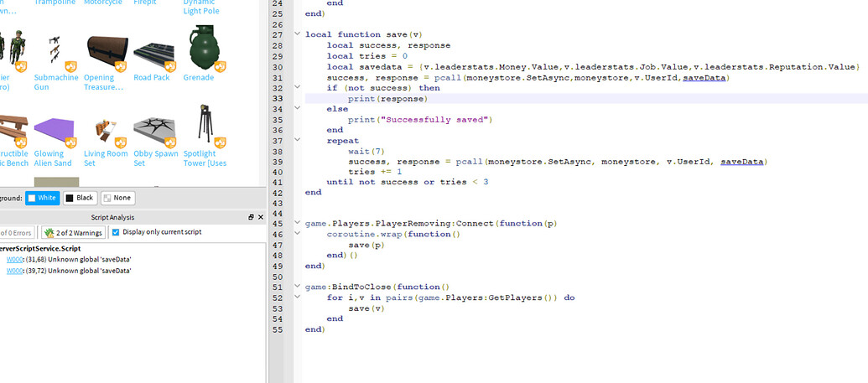Click "local success, response" on line 28
This screenshot has width=868, height=383.
pyautogui.click(x=388, y=45)
